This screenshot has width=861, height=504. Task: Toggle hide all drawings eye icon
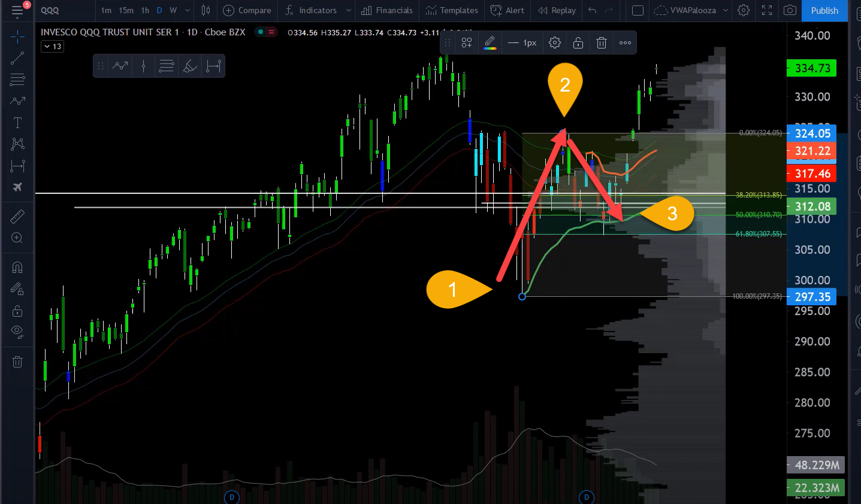tap(17, 332)
